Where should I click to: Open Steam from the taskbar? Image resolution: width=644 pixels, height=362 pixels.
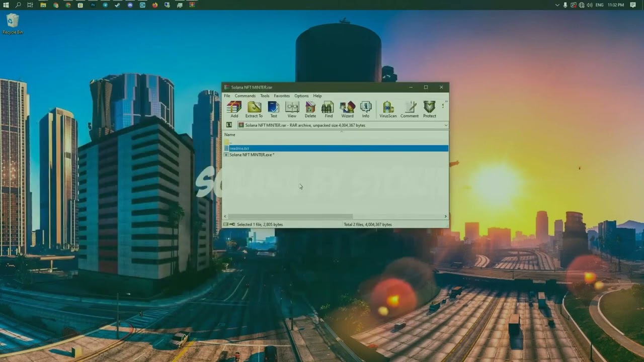[118, 5]
